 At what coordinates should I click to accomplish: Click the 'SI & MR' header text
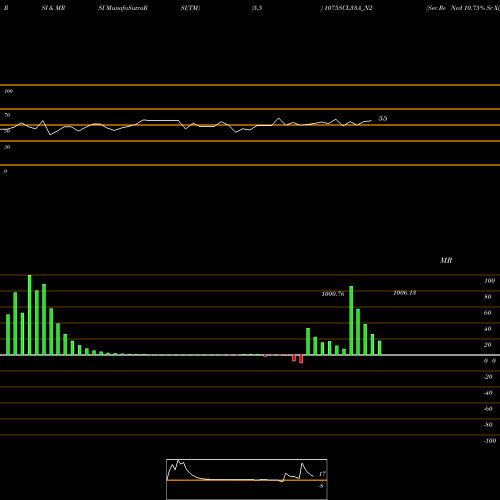53,8
